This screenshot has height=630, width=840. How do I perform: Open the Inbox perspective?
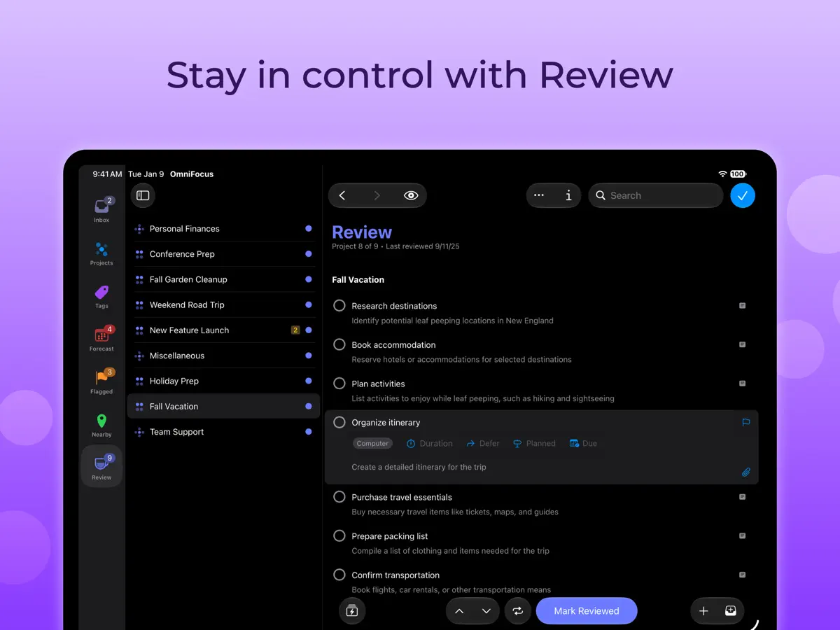(101, 209)
